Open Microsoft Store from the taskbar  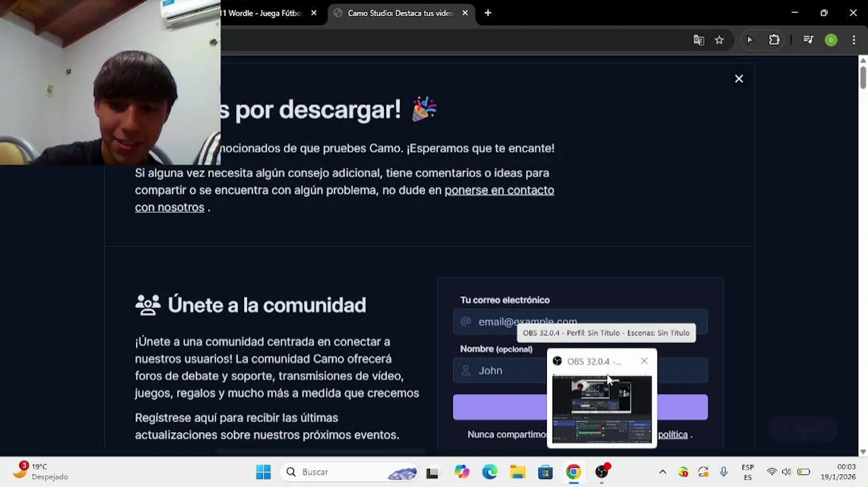pyautogui.click(x=546, y=472)
